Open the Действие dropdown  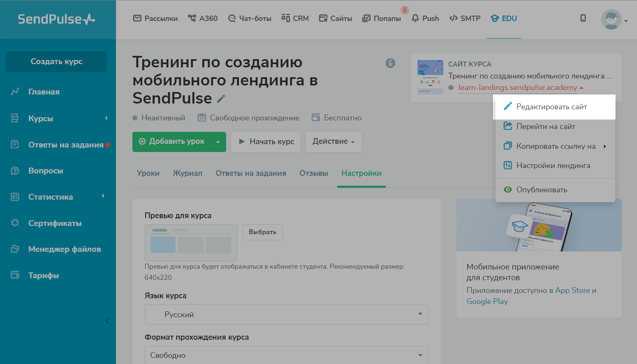pyautogui.click(x=333, y=142)
